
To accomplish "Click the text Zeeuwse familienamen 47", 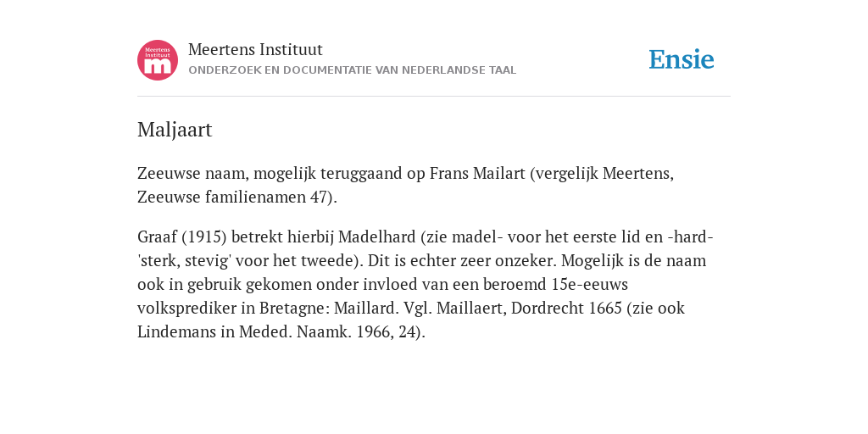I will [232, 197].
